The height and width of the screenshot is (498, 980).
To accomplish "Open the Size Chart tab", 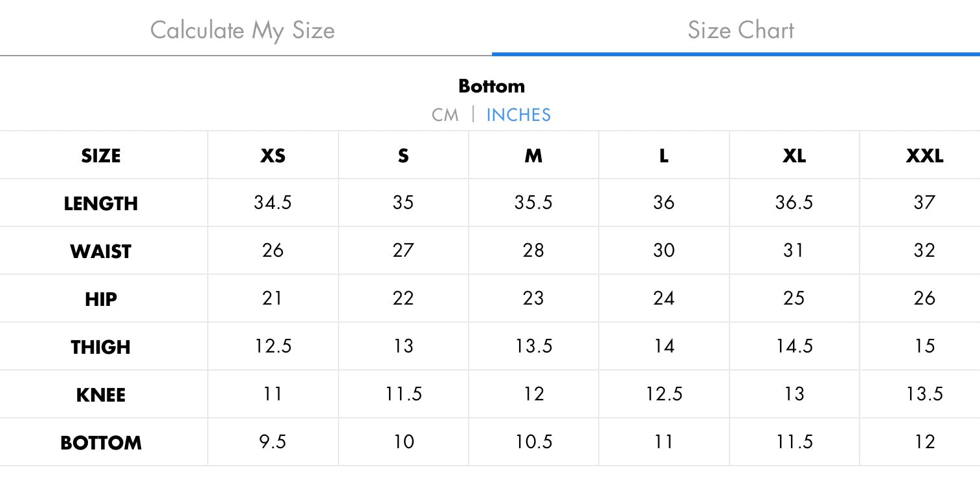I will point(741,30).
